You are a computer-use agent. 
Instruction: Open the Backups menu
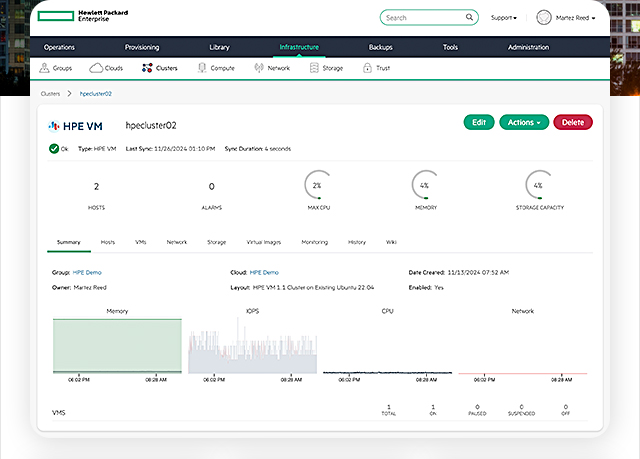click(x=380, y=47)
